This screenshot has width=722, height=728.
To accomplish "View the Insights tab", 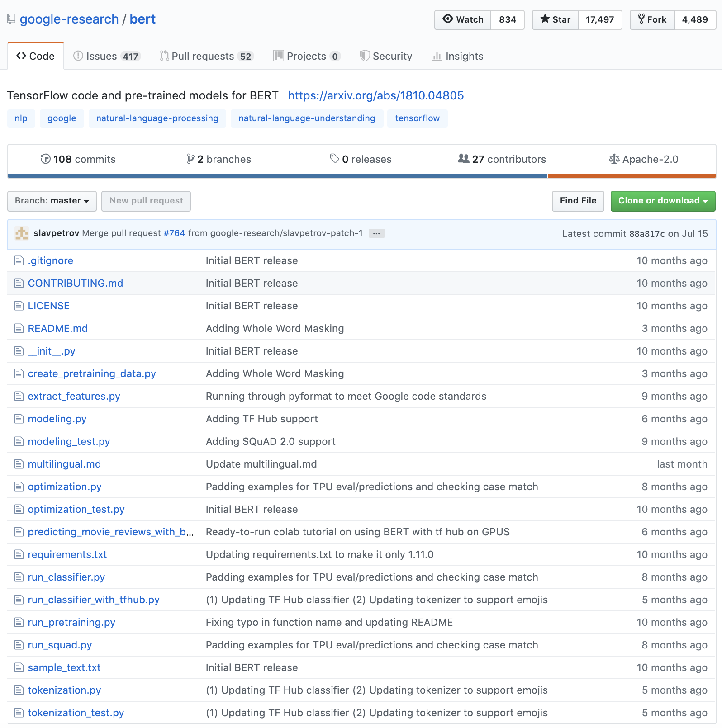I will point(457,56).
